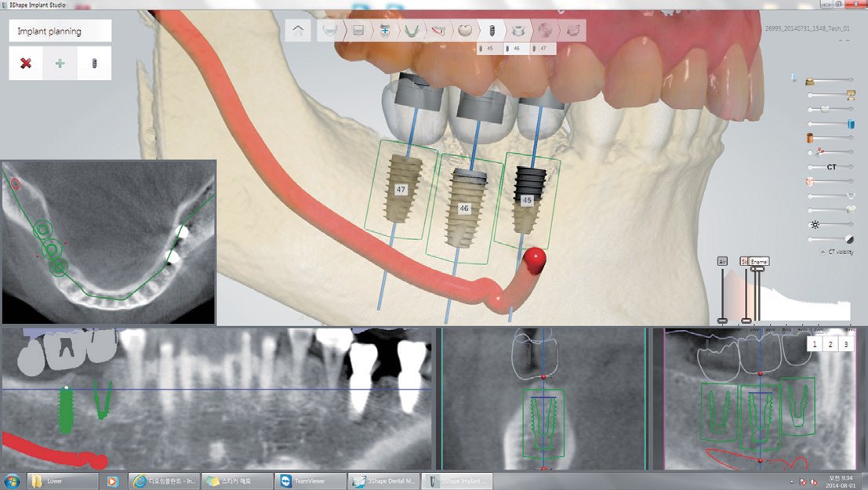
Task: Open the surgical guide workflow step
Action: (x=518, y=30)
